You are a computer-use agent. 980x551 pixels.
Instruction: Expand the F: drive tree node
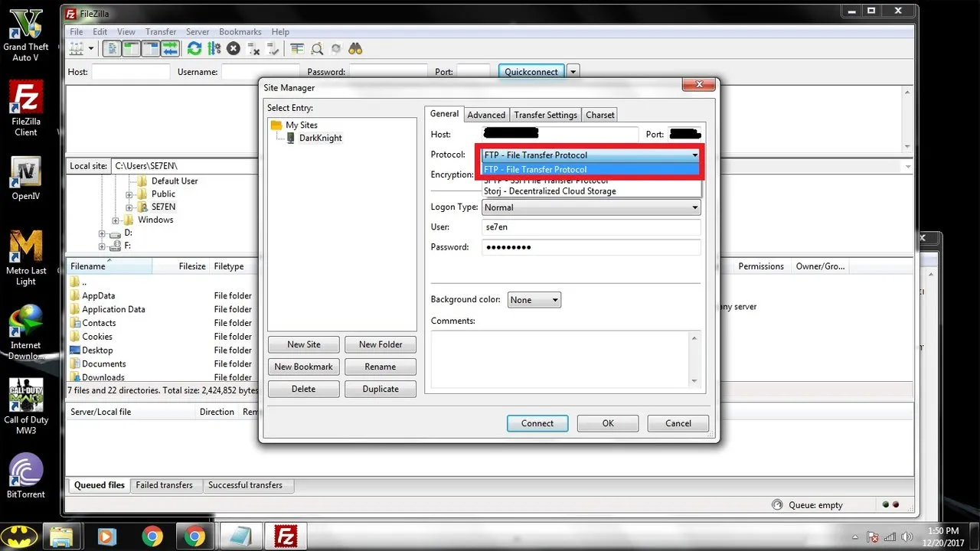pyautogui.click(x=103, y=246)
